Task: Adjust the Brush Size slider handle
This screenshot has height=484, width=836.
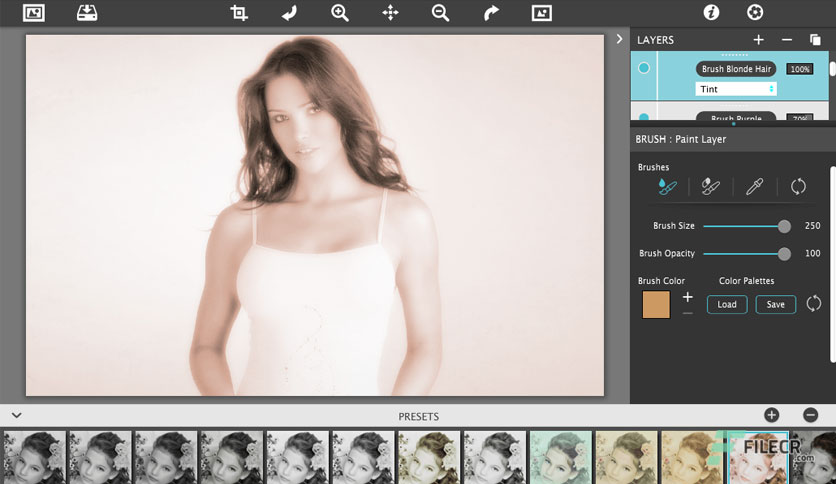Action: pos(784,226)
